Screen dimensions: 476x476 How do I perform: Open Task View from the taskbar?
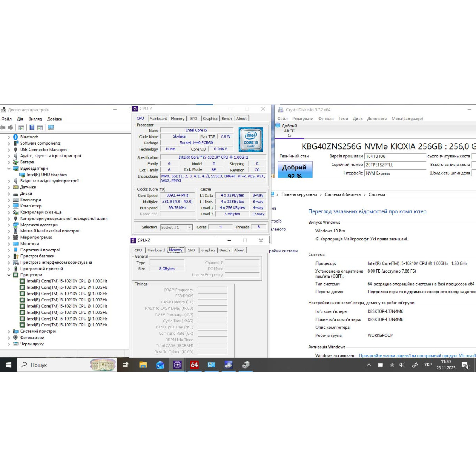(x=125, y=365)
